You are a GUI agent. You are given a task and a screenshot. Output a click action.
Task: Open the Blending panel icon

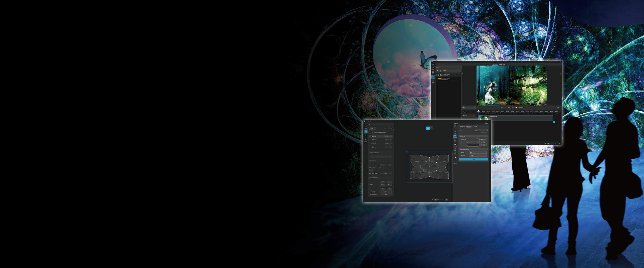coord(455,141)
